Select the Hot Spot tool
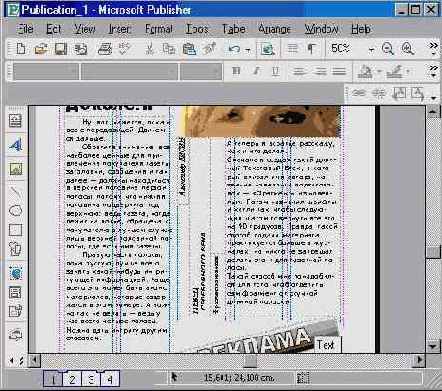This screenshot has height=391, width=442. pos(15,273)
